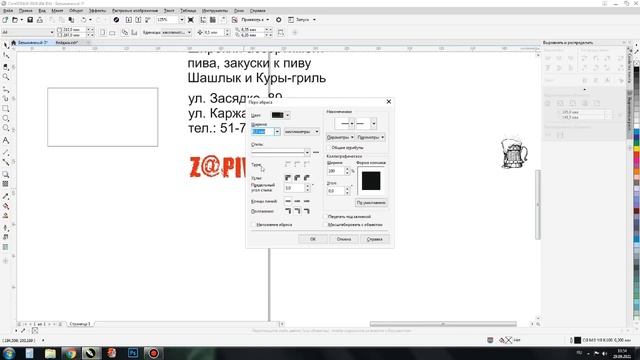The image size is (640, 360).
Task: Click the Save diskette icon
Action: coord(30,20)
